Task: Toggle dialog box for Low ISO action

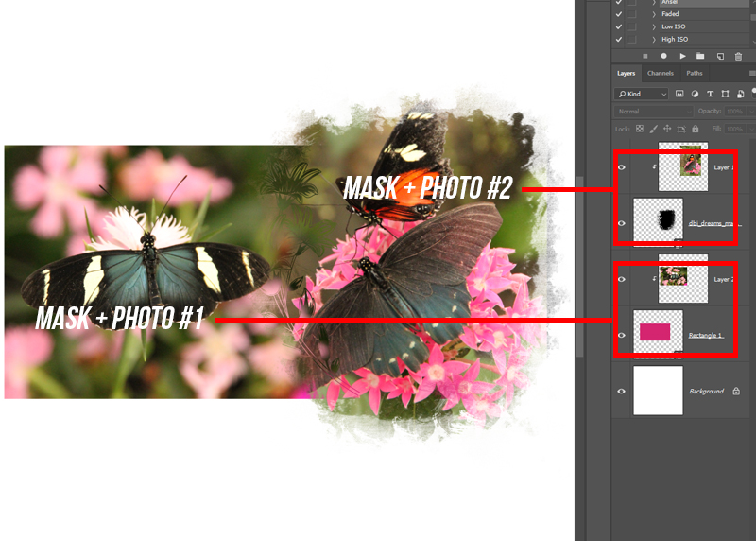Action: point(632,26)
